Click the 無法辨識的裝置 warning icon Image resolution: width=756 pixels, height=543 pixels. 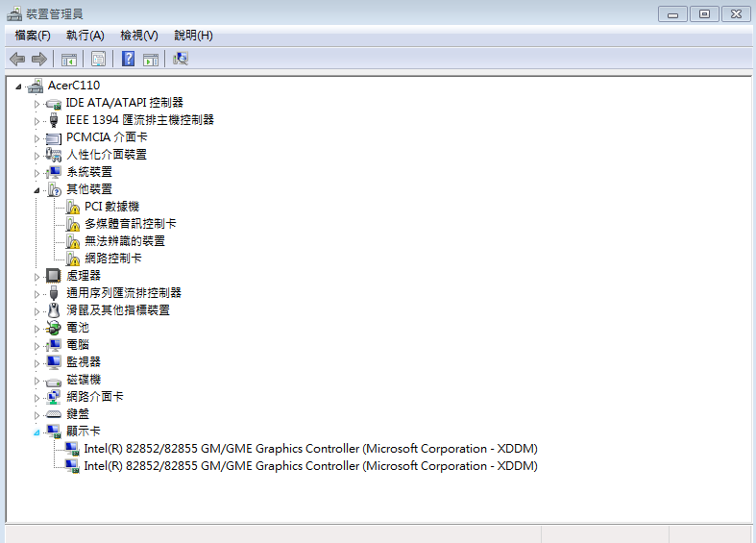click(73, 241)
